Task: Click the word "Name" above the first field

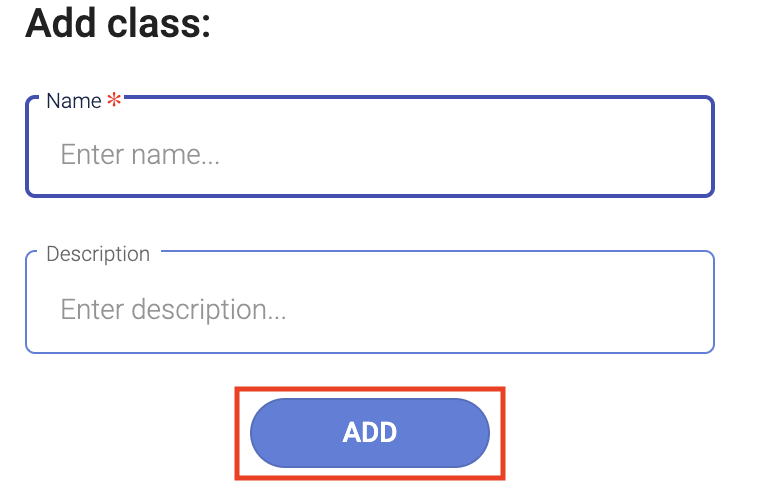Action: [x=74, y=101]
